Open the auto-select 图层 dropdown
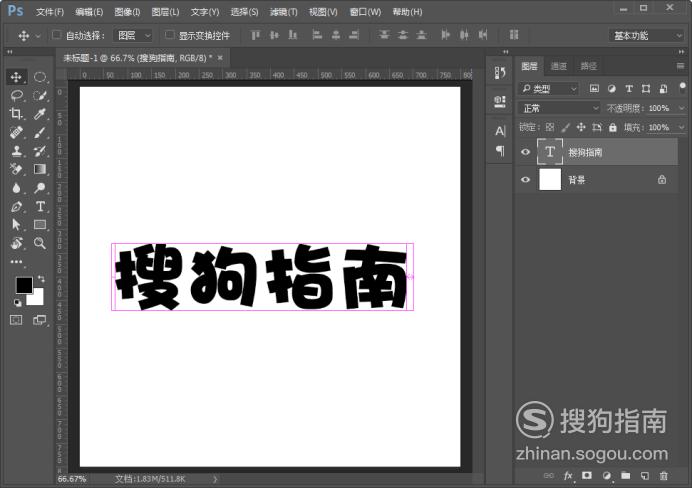Image resolution: width=692 pixels, height=488 pixels. [133, 35]
